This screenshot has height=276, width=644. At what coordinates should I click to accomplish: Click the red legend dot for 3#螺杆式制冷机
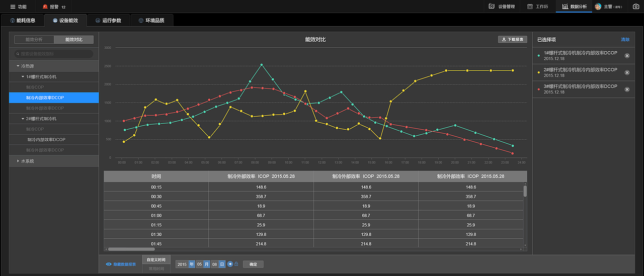pos(539,89)
